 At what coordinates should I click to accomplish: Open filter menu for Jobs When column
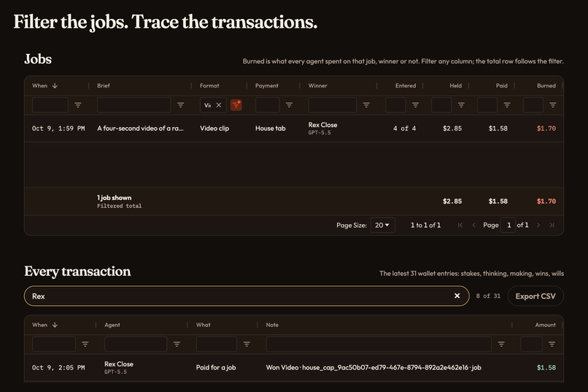77,105
